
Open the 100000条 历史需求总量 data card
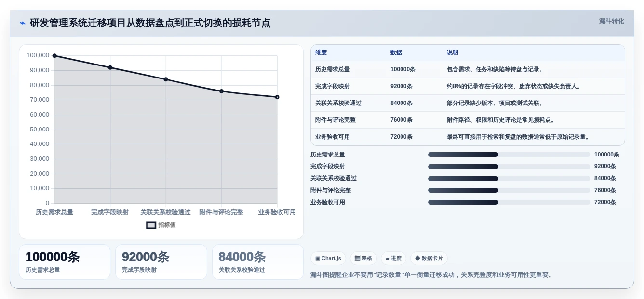pos(65,262)
